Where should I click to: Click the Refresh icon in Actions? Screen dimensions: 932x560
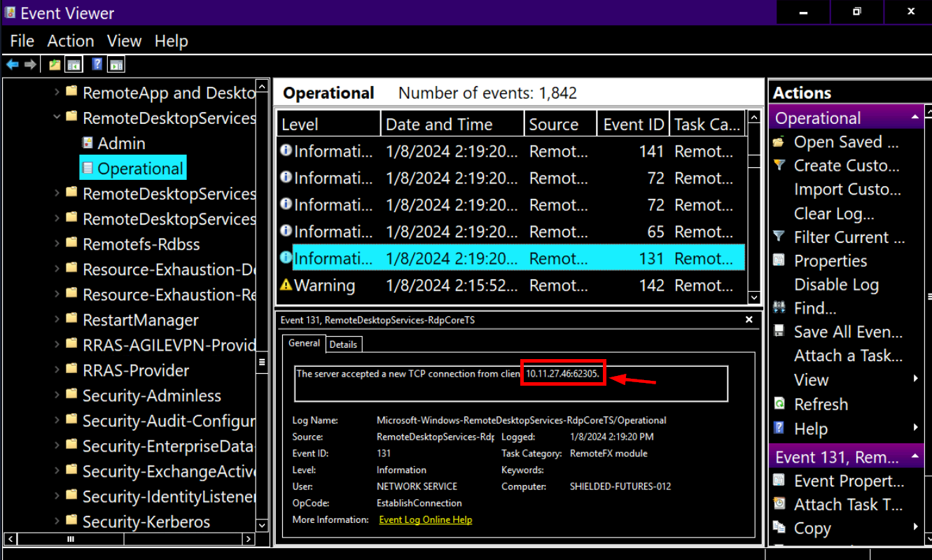coord(779,404)
